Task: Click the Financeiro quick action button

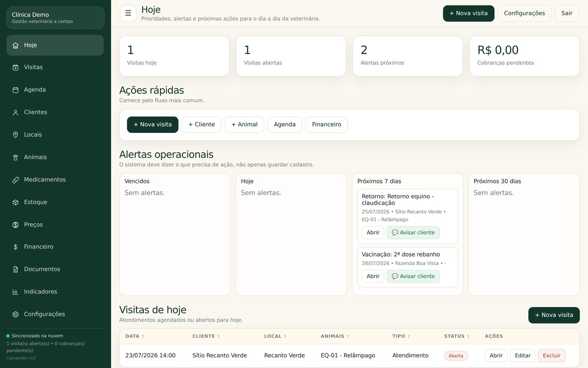Action: (327, 125)
